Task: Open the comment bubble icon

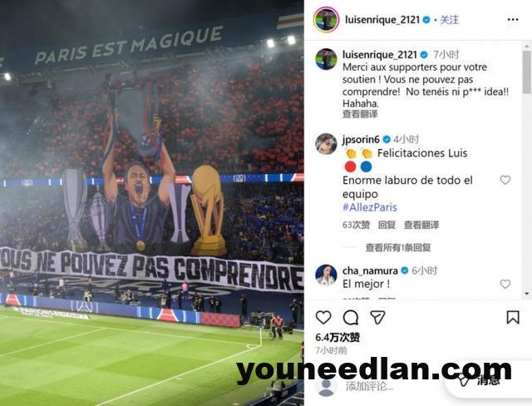Action: click(x=351, y=318)
